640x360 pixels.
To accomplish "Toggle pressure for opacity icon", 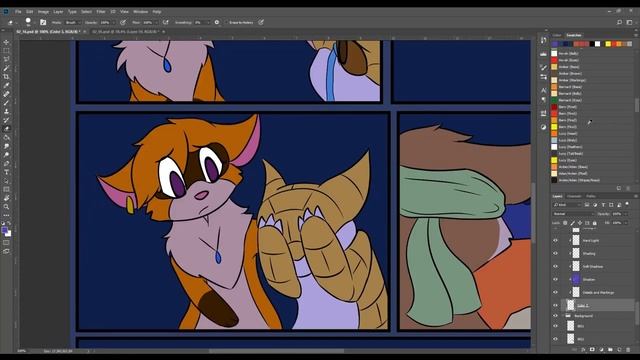I will [x=123, y=22].
